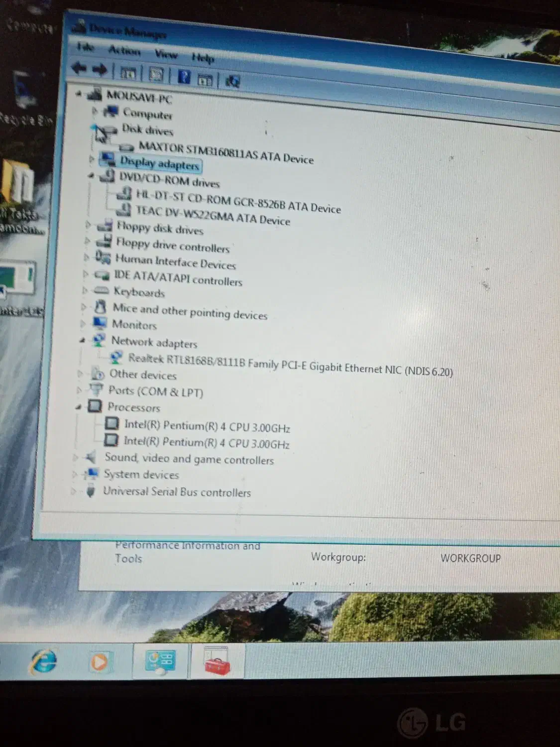Screen dimensions: 560x747
Task: Select TEAC DV-W522GMA ATA Device
Action: pos(213,215)
